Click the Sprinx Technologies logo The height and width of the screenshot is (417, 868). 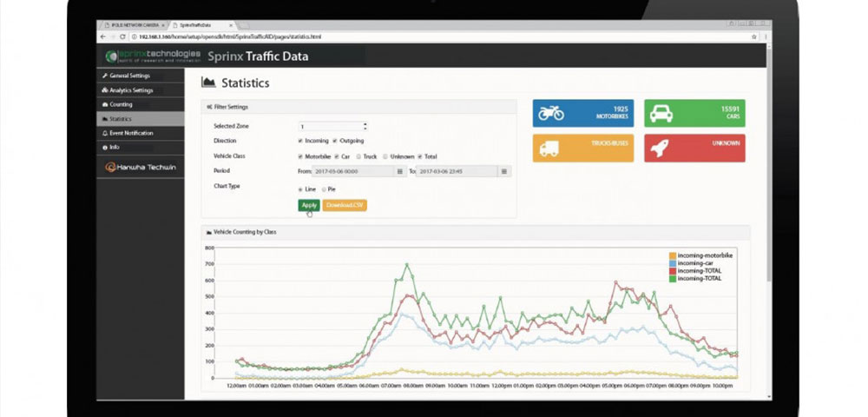coord(154,56)
